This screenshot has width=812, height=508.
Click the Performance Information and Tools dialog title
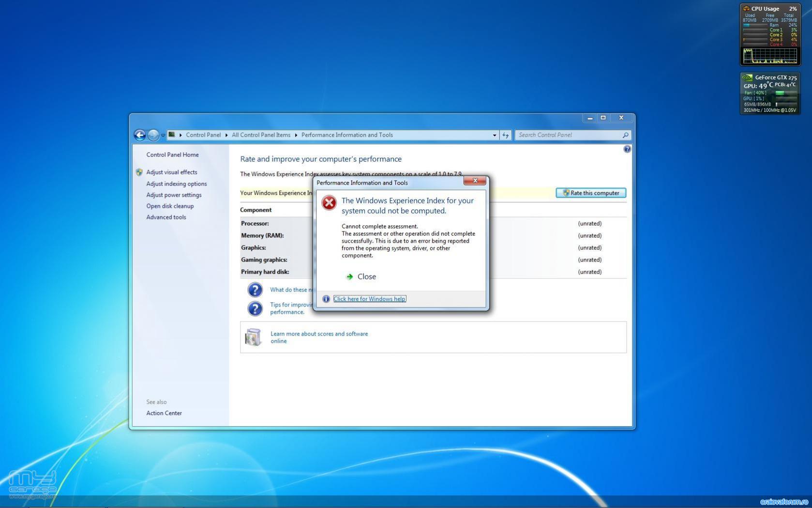tap(362, 183)
